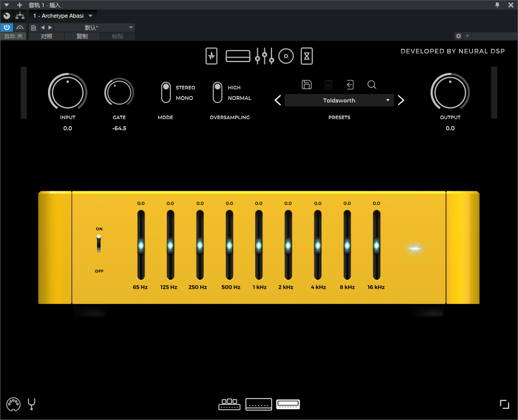The width and height of the screenshot is (518, 420).
Task: Open the Toldsworth presets dropdown
Action: pyautogui.click(x=339, y=100)
